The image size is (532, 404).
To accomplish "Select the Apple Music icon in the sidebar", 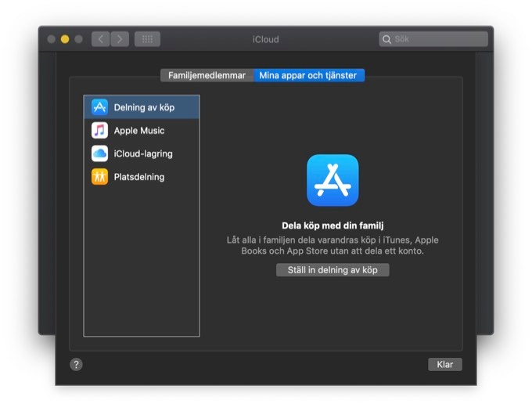I will pos(99,131).
